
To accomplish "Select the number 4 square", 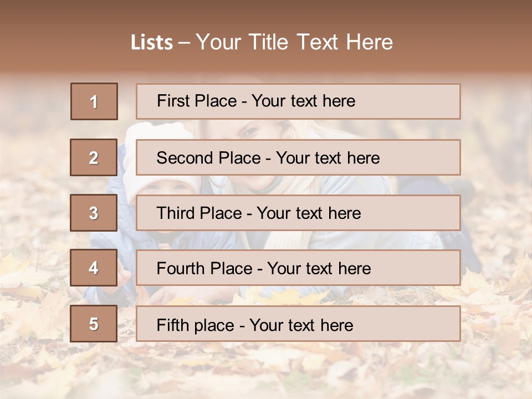I will coord(94,268).
